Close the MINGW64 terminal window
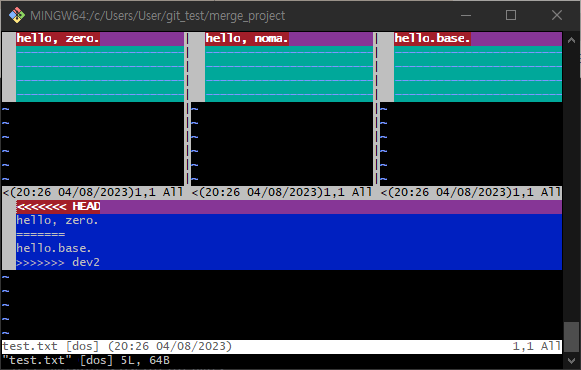Viewport: 581px width, 370px height. (557, 16)
